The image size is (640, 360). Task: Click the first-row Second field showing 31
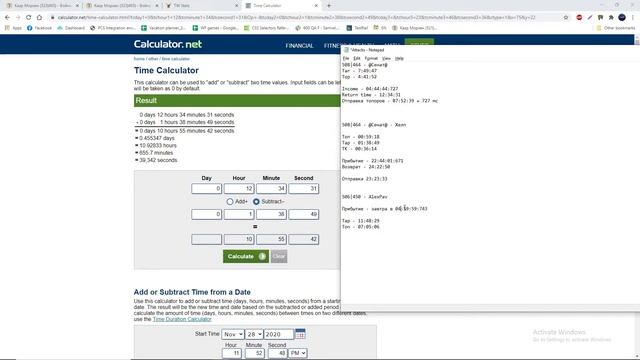click(x=304, y=189)
